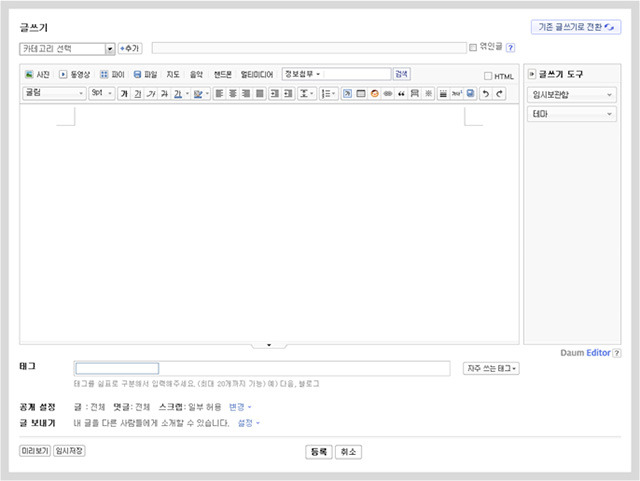Open the 지도 map menu item
The height and width of the screenshot is (481, 640).
(173, 74)
